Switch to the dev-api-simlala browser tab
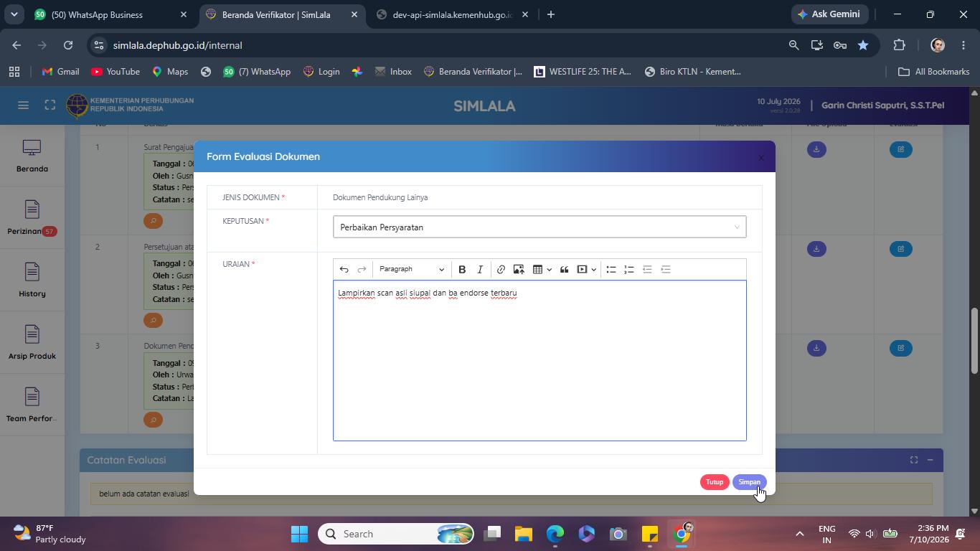The width and height of the screenshot is (980, 551). click(x=453, y=14)
